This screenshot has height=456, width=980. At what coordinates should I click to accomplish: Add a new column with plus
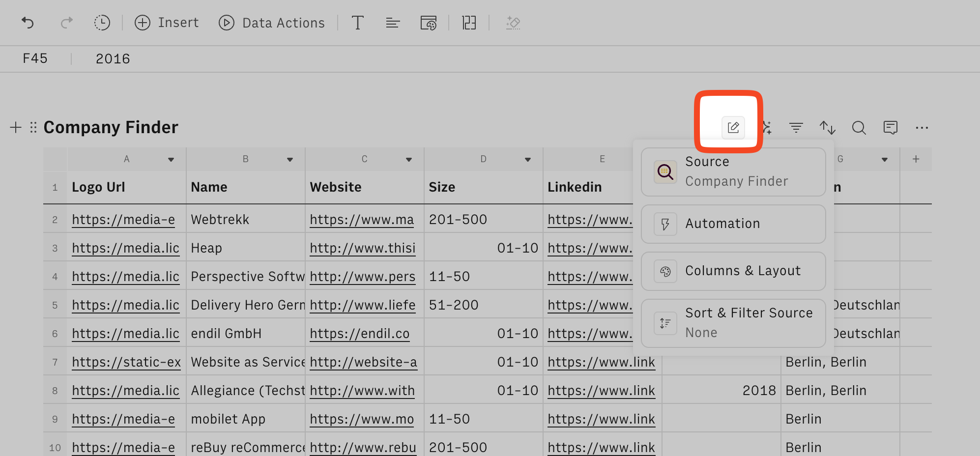[x=916, y=159]
